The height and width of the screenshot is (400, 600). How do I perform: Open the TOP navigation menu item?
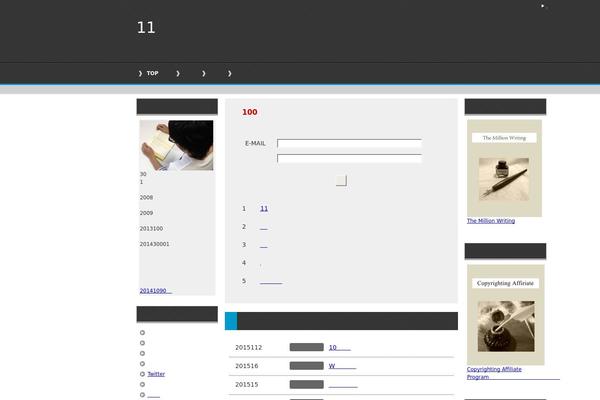tap(152, 73)
